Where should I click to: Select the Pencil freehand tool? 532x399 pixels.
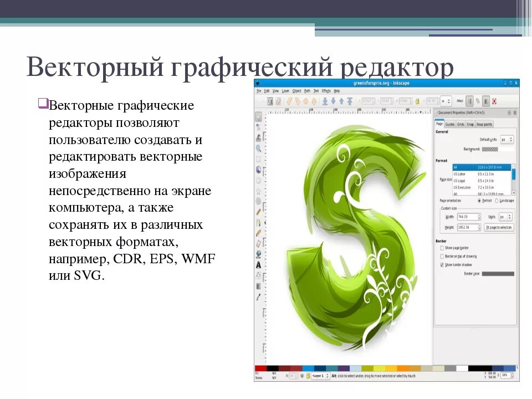point(259,212)
